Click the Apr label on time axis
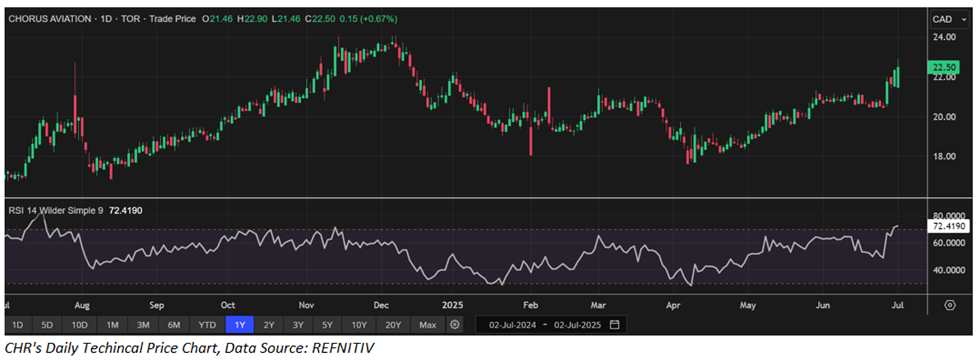Viewport: 980px width, 361px height. point(673,305)
